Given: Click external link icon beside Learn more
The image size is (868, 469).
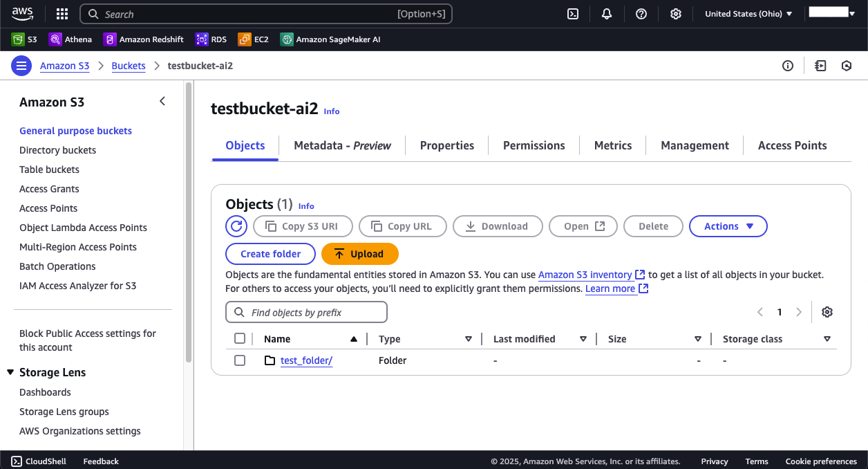Looking at the screenshot, I should coord(643,288).
